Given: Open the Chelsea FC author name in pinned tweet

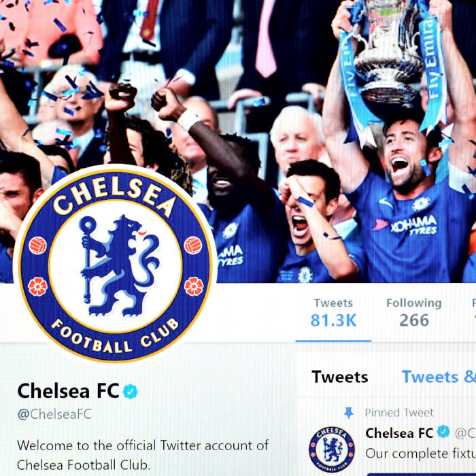Looking at the screenshot, I should [x=399, y=433].
